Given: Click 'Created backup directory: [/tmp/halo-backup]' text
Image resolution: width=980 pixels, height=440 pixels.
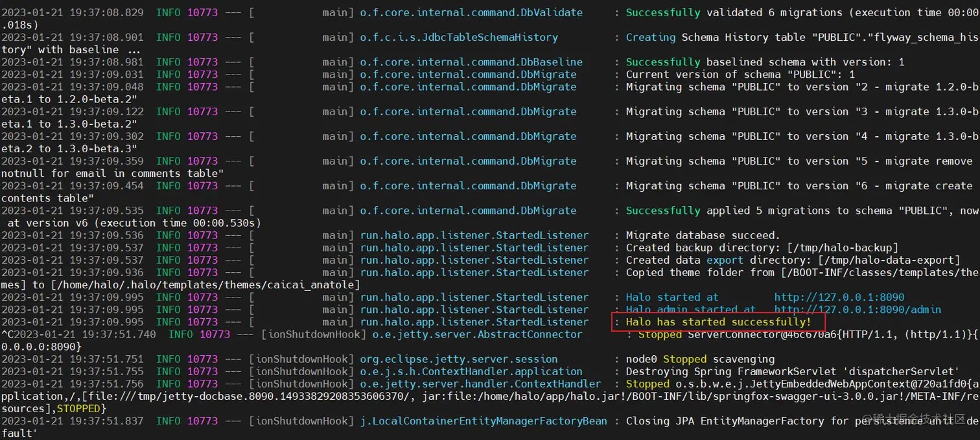Looking at the screenshot, I should click(762, 248).
